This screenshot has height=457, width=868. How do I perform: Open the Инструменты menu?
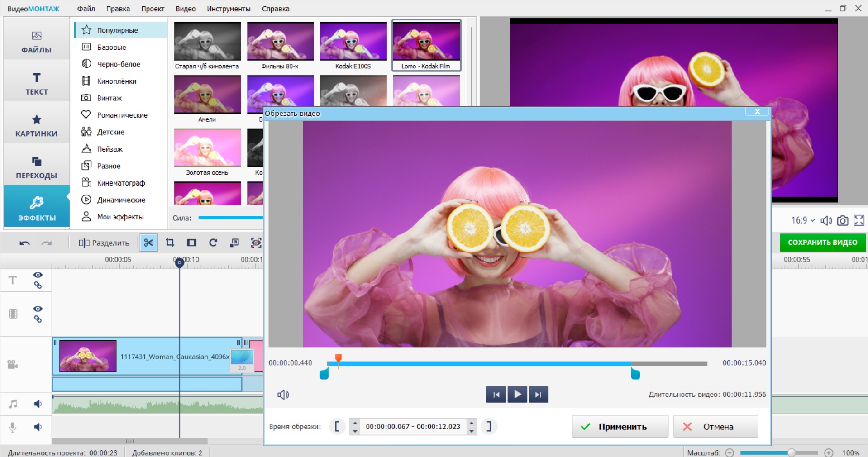[x=229, y=9]
